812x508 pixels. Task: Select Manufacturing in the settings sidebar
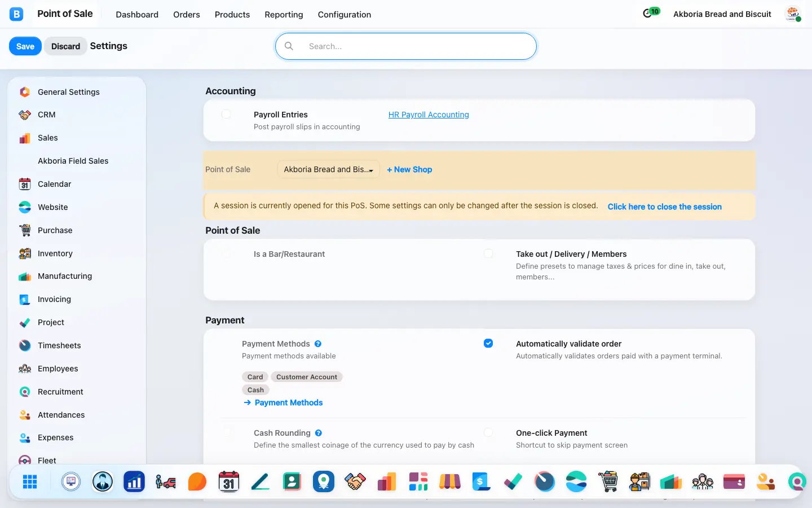click(x=77, y=276)
